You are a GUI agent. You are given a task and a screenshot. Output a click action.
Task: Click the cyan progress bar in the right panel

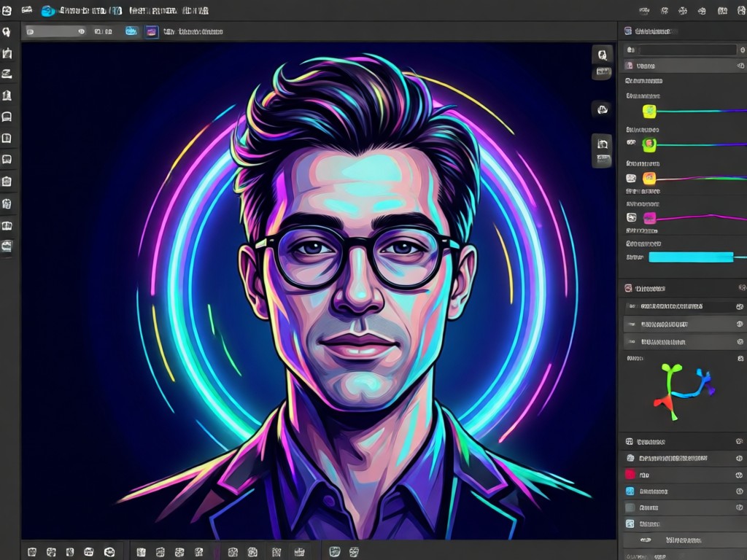pos(691,257)
